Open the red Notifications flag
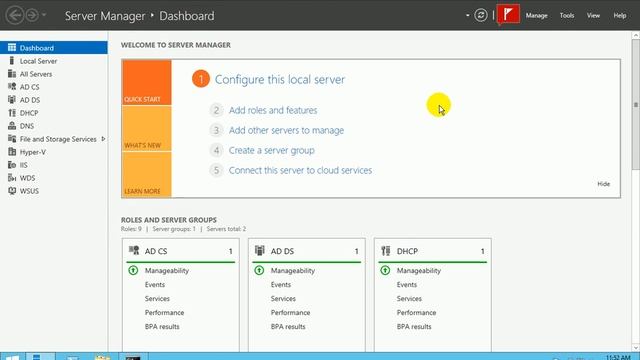This screenshot has width=640, height=360. click(x=508, y=14)
